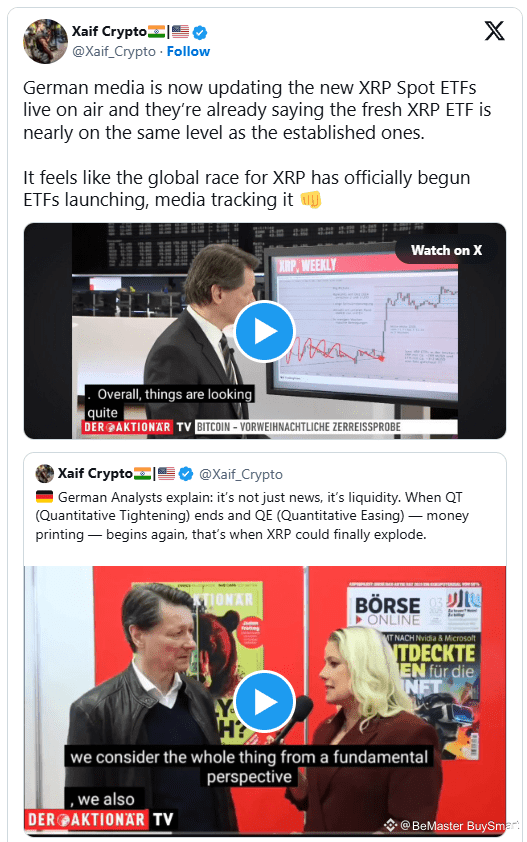Click the India flag emoji in header

tap(156, 32)
